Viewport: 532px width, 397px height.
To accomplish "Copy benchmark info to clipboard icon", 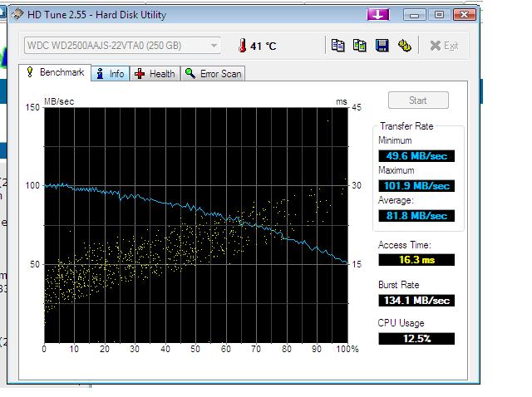I will tap(337, 46).
